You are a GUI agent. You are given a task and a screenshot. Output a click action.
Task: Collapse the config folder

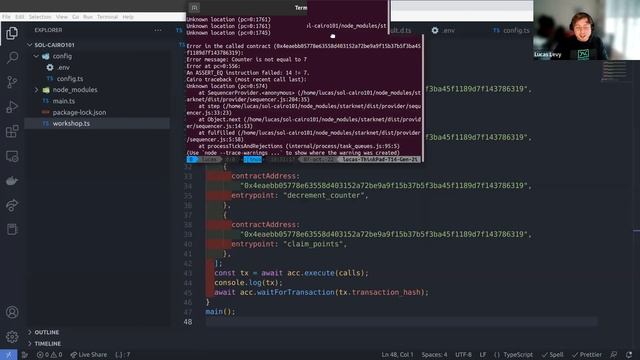pyautogui.click(x=36, y=56)
